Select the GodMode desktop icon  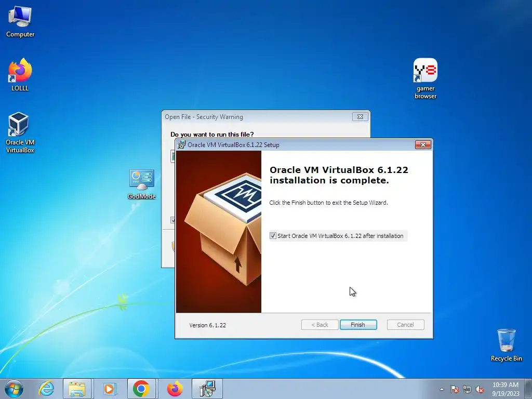coord(141,184)
